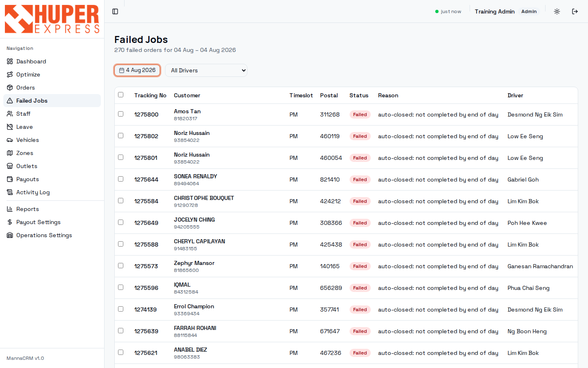Open the 4 Aug 2026 date picker
The height and width of the screenshot is (368, 588).
[x=137, y=70]
